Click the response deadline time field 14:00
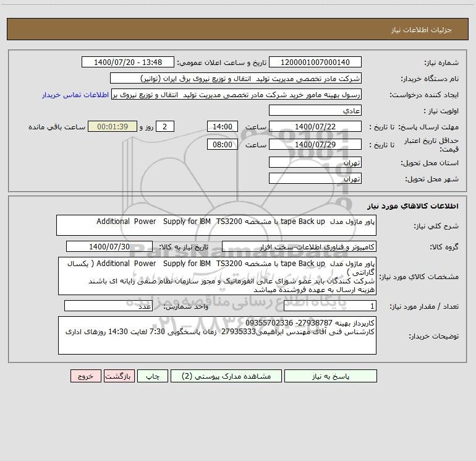 click(x=222, y=126)
